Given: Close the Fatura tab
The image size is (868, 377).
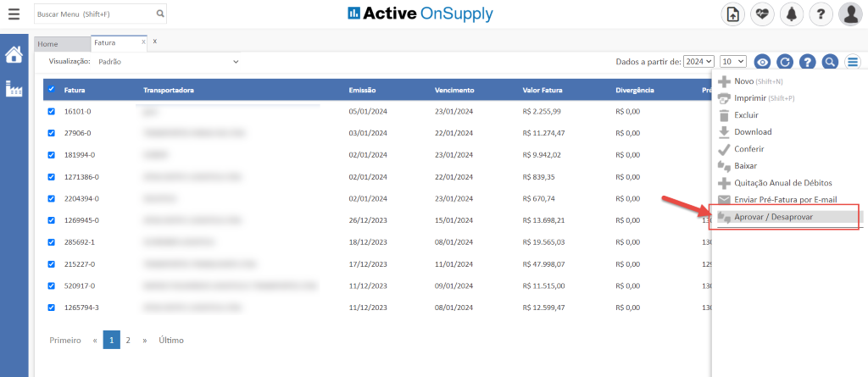Looking at the screenshot, I should click(x=143, y=42).
